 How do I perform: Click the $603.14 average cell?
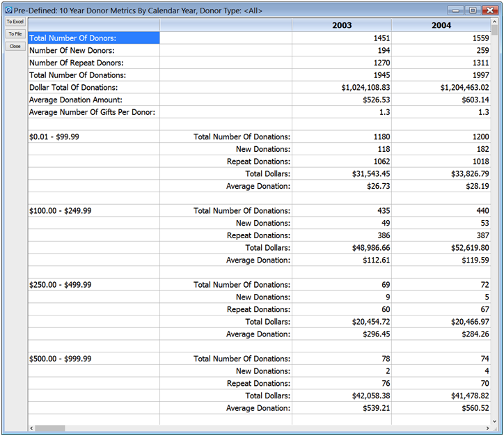tap(441, 100)
